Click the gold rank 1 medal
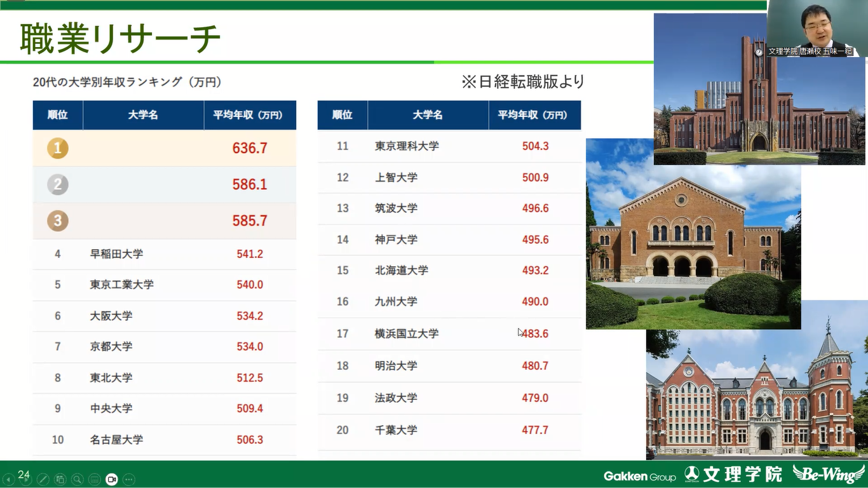Screen dimensions: 868x488 [x=58, y=148]
